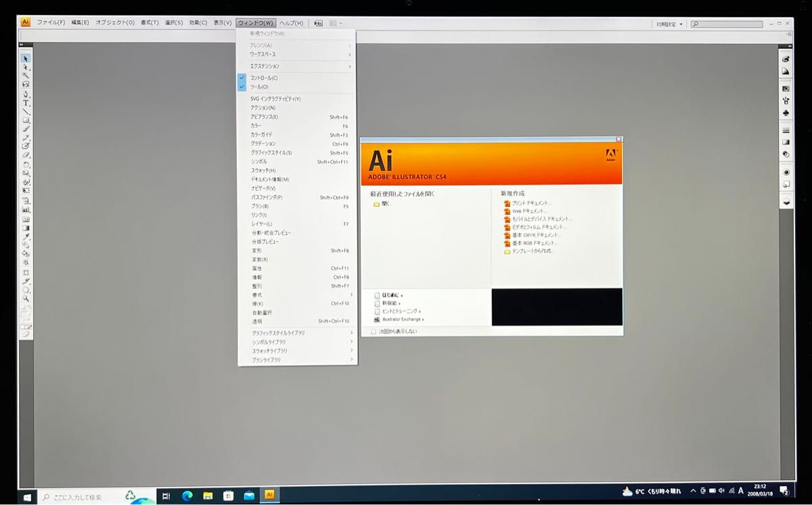This screenshot has height=505, width=812.
Task: Click the Fill and Stroke swatch in toolbox
Action: (26, 314)
